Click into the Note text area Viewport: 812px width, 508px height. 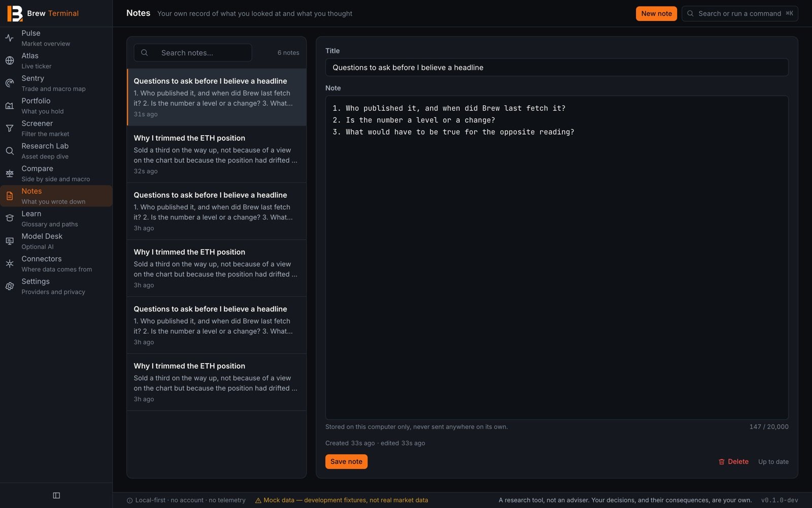pyautogui.click(x=557, y=258)
